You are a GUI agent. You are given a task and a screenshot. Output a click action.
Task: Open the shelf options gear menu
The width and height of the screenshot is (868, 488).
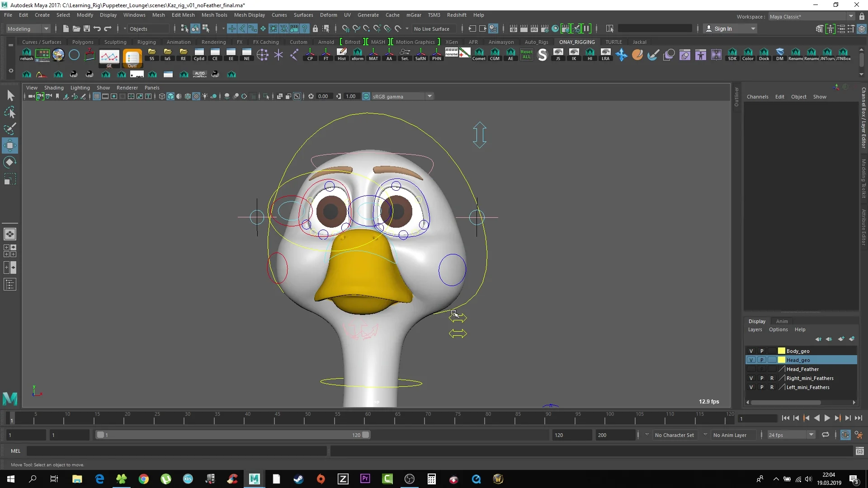pyautogui.click(x=10, y=71)
